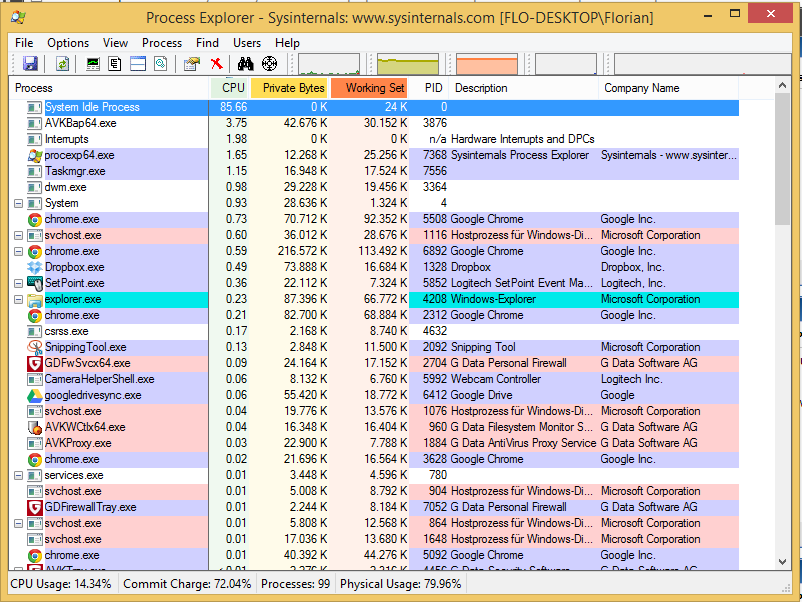802x602 pixels.
Task: Click the red X Kill Process icon
Action: [x=217, y=64]
